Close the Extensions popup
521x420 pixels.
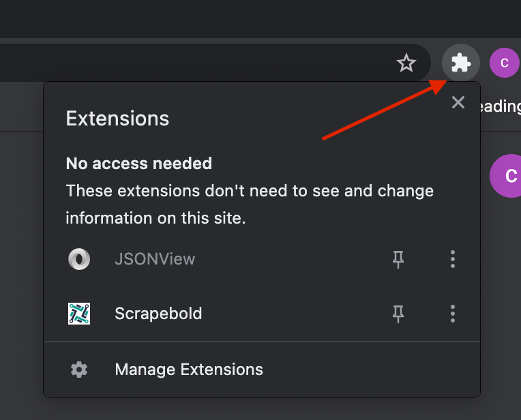(x=458, y=102)
